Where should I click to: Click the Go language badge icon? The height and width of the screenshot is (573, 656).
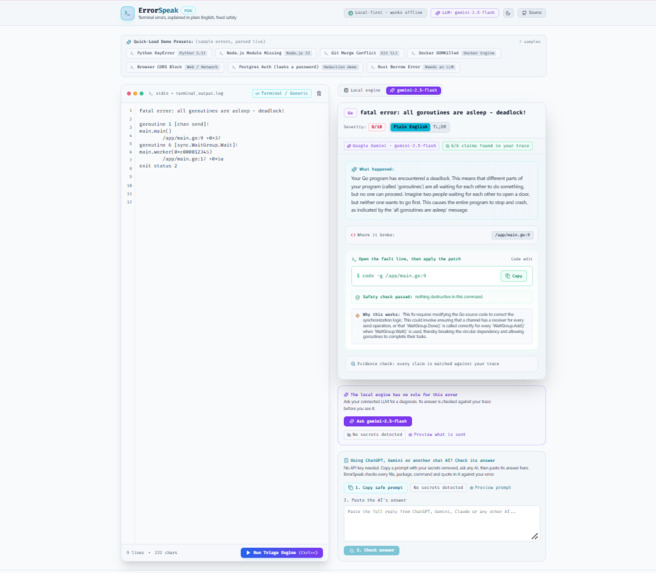[x=350, y=113]
